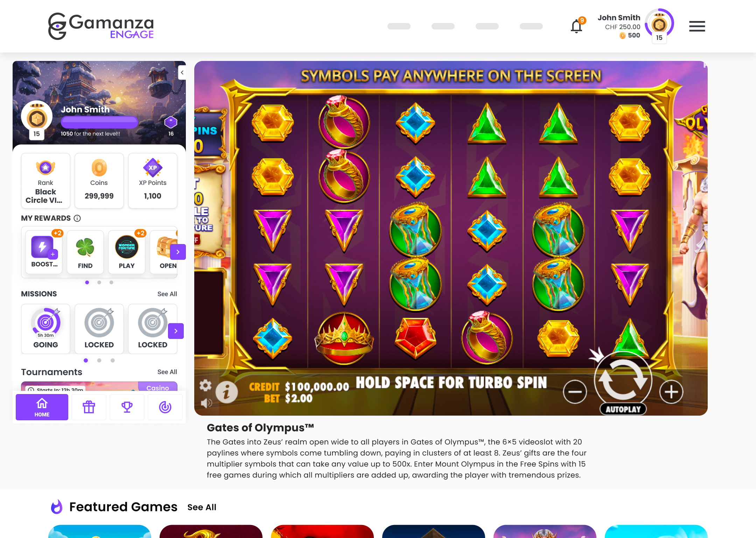The height and width of the screenshot is (538, 756).
Task: Increase the bet with plus button
Action: point(671,392)
